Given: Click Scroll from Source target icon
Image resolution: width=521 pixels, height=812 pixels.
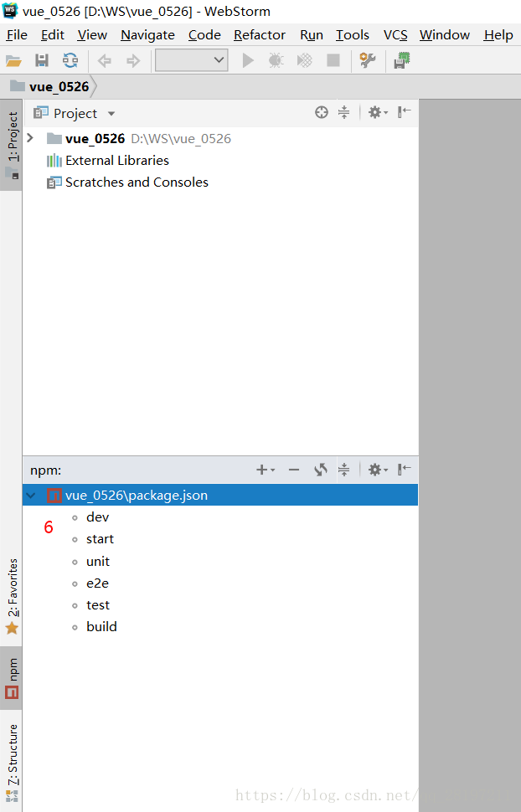Looking at the screenshot, I should pos(322,112).
